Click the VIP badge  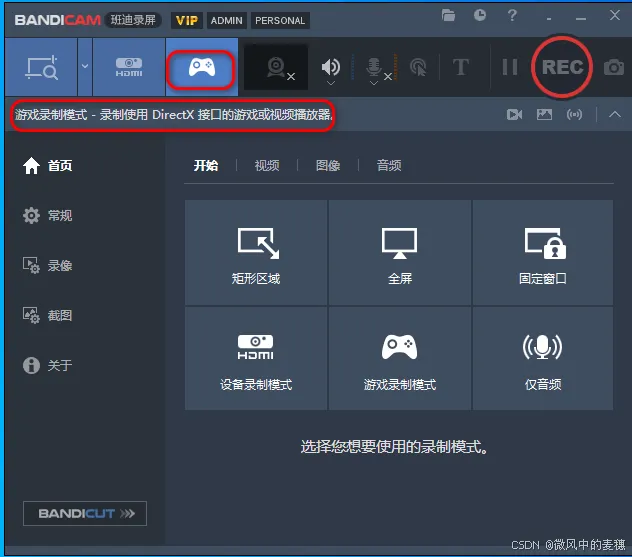pos(187,21)
